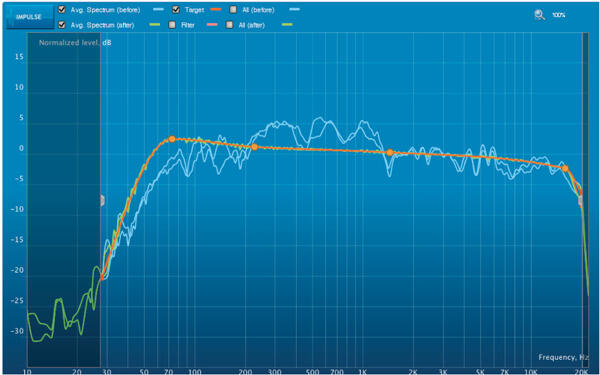
Task: Select the orange target point near 230 Hz
Action: click(254, 147)
